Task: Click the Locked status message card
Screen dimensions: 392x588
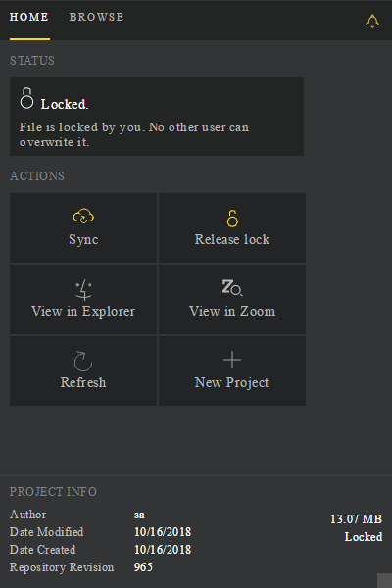Action: tap(157, 117)
